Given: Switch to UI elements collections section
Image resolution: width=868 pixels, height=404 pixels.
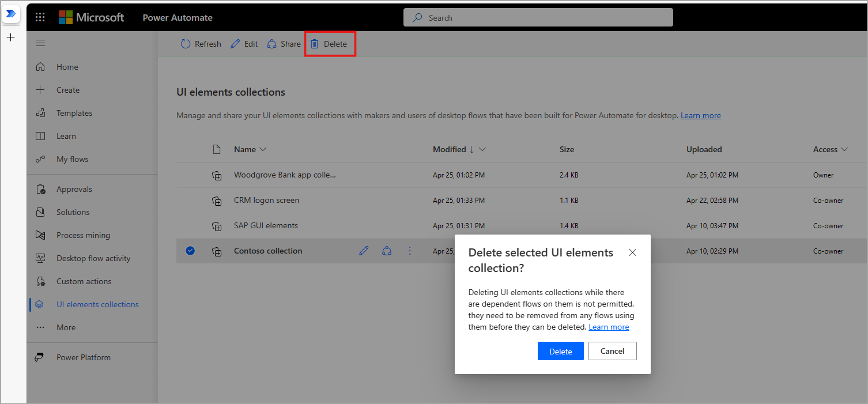Looking at the screenshot, I should (96, 304).
